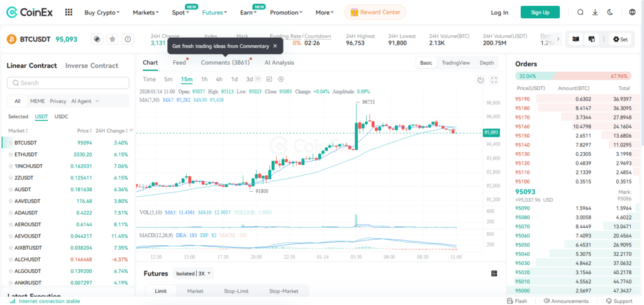
Task: Select the Market order tab
Action: [x=195, y=291]
